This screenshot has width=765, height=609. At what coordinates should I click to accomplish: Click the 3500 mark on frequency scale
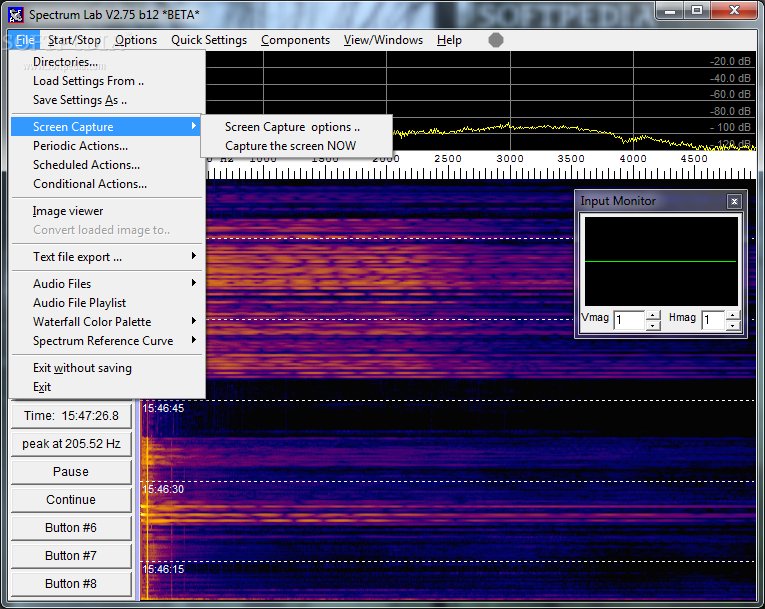571,159
